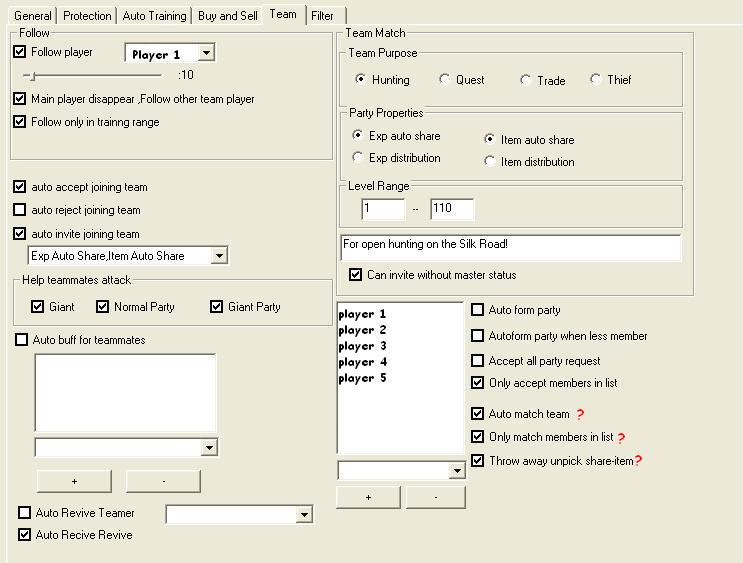This screenshot has width=743, height=563.
Task: Click the help question mark beside Auto match team
Action: tap(580, 415)
